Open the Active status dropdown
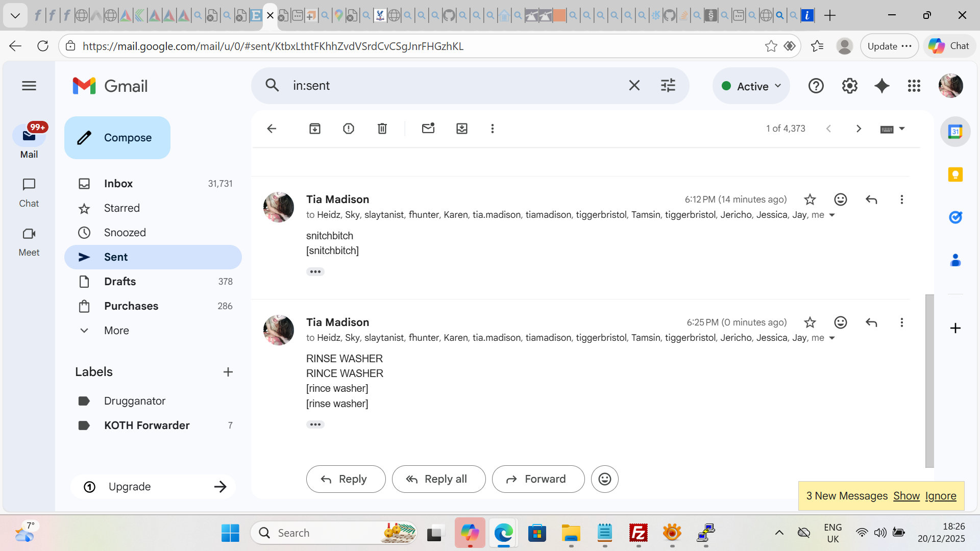This screenshot has width=980, height=551. pyautogui.click(x=751, y=86)
